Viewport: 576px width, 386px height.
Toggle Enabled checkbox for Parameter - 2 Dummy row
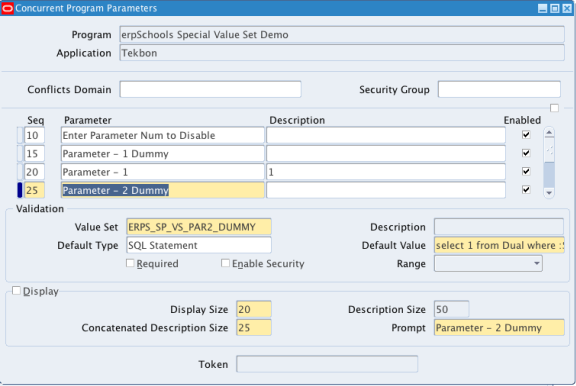click(x=526, y=190)
